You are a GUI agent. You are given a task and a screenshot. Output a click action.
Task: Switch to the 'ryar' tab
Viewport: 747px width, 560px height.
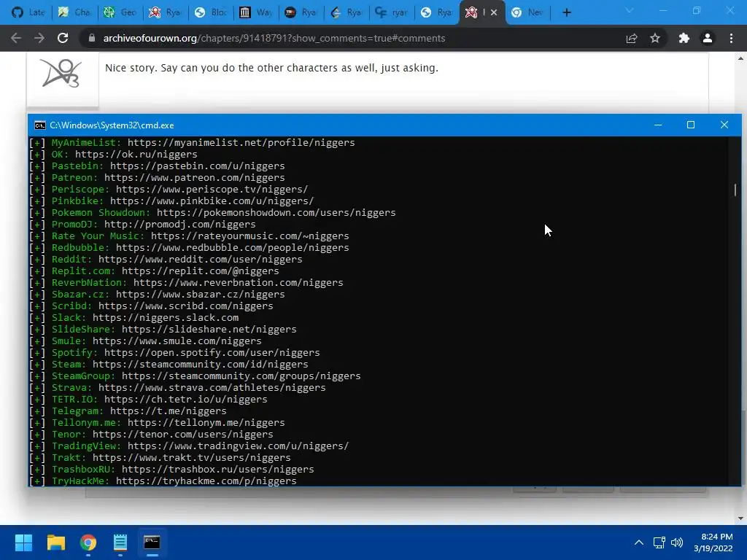pyautogui.click(x=392, y=12)
